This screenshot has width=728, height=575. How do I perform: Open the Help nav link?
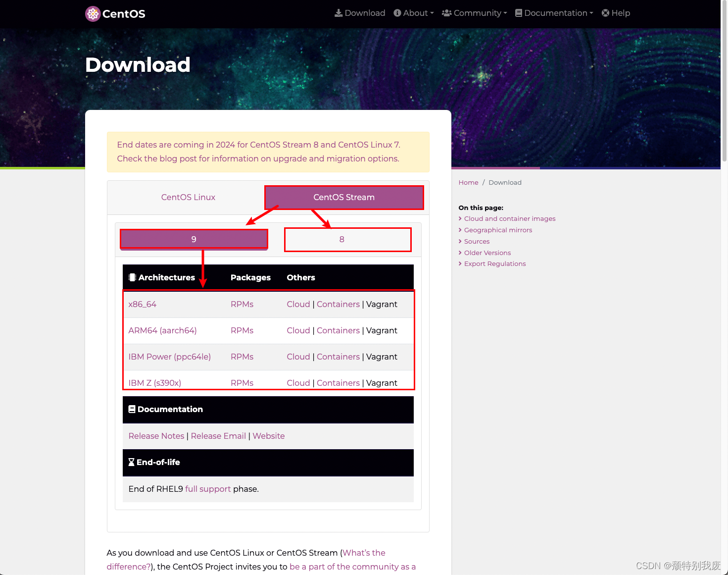click(616, 13)
